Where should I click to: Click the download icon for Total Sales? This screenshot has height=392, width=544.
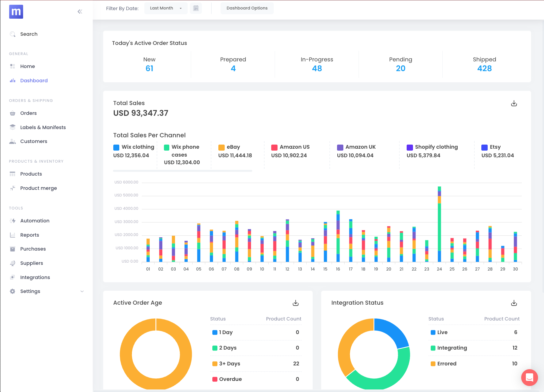point(514,103)
